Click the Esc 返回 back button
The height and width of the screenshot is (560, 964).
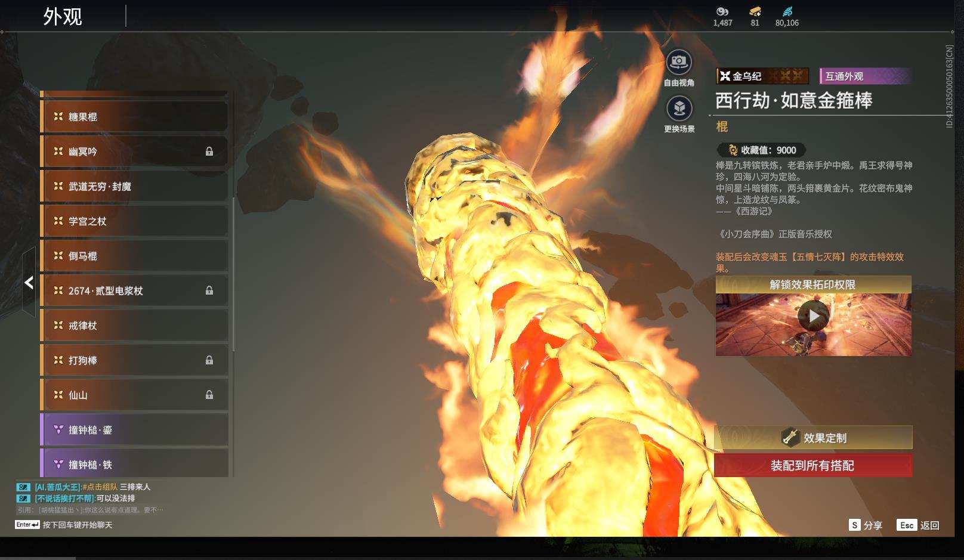click(x=918, y=525)
